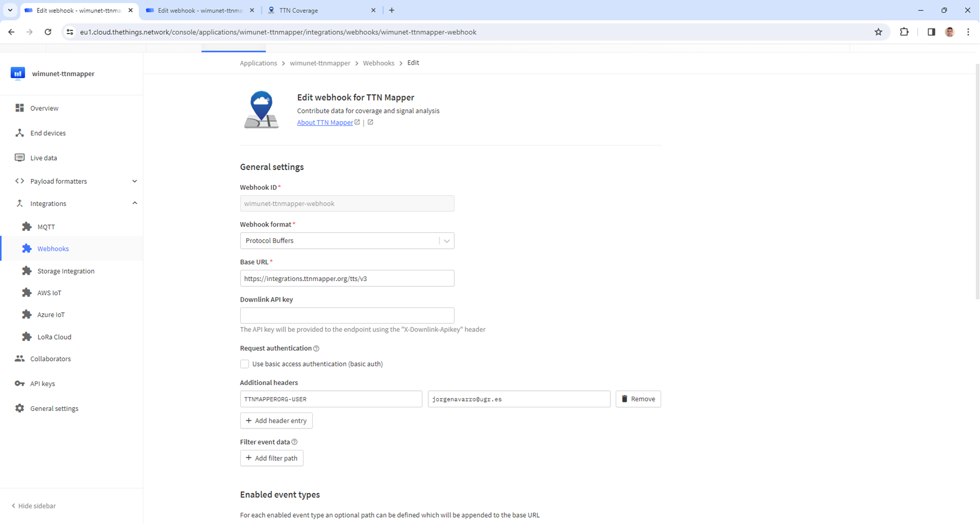
Task: Select the MQTT puzzle icon
Action: point(27,227)
